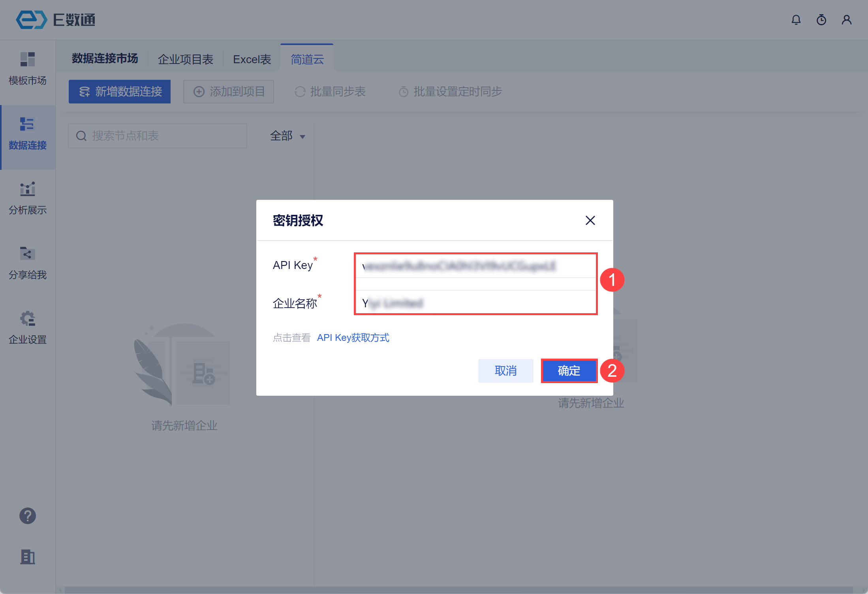Close the 密钥授权 dialog
868x594 pixels.
point(590,220)
